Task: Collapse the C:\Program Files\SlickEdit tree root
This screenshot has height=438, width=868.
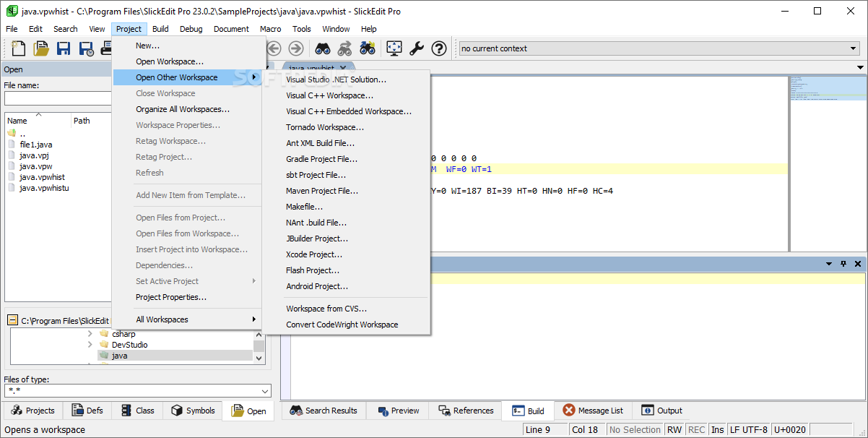Action: click(13, 320)
